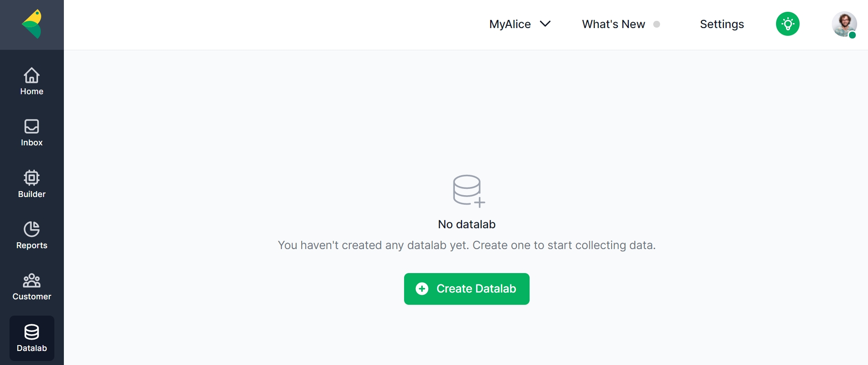Open the Home page icon
This screenshot has width=868, height=365.
tap(32, 75)
